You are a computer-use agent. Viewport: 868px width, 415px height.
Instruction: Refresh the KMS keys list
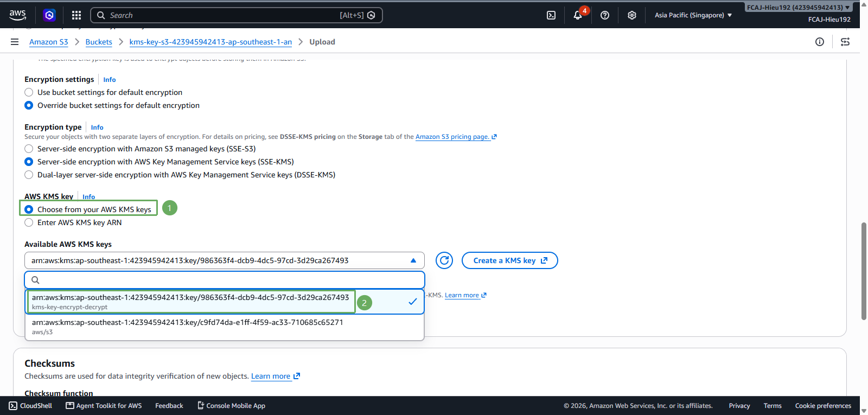click(x=444, y=260)
